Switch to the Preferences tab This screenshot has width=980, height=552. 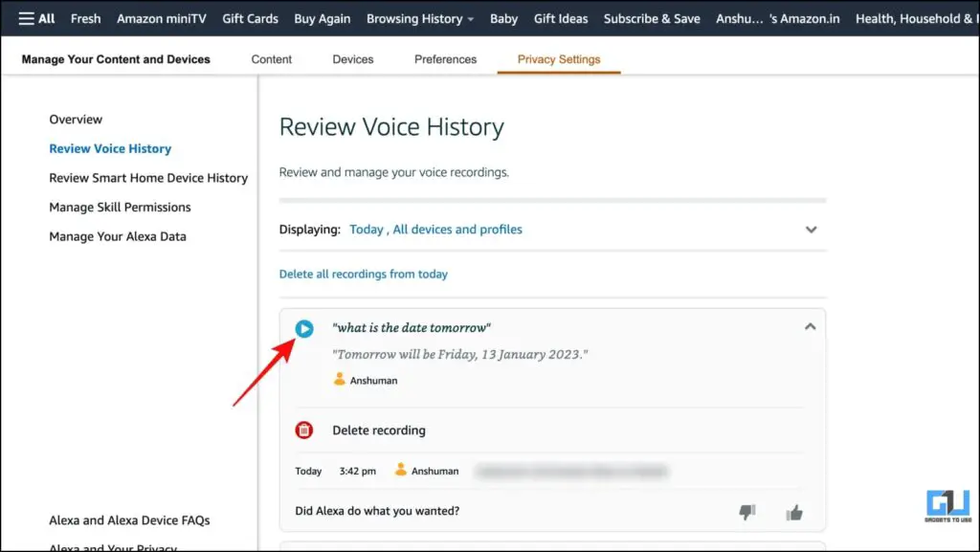click(445, 59)
